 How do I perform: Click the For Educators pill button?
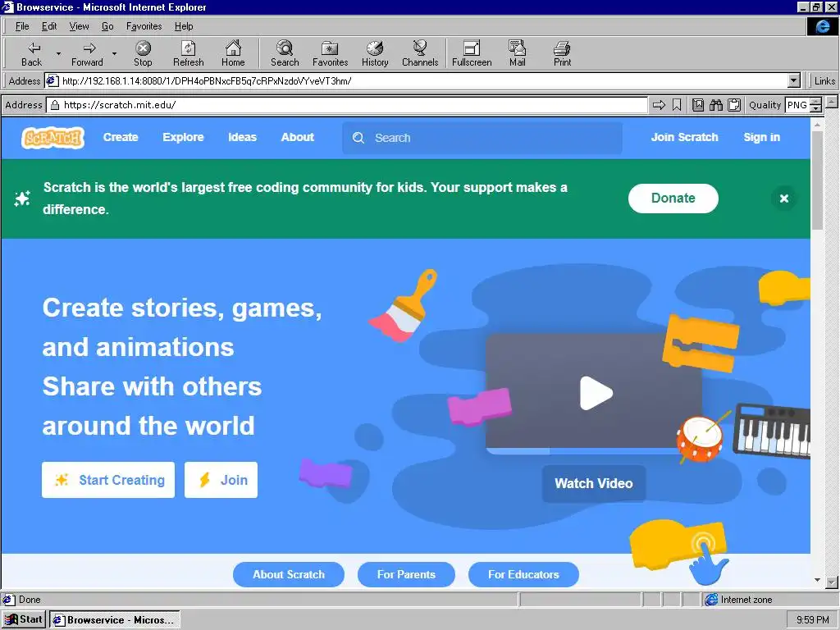523,574
